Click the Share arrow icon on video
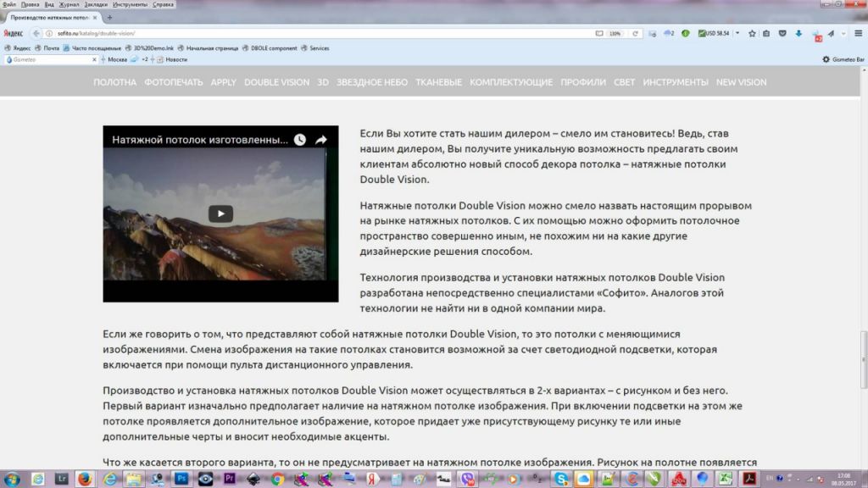868x488 pixels. coord(321,140)
